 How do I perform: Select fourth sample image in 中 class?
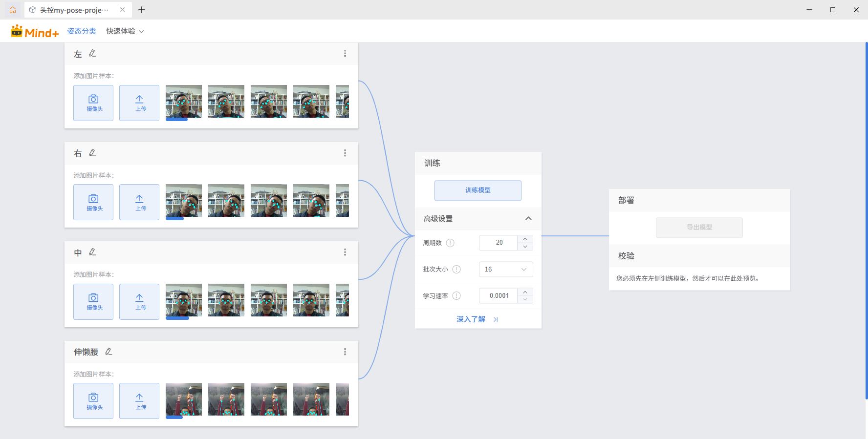(x=311, y=300)
